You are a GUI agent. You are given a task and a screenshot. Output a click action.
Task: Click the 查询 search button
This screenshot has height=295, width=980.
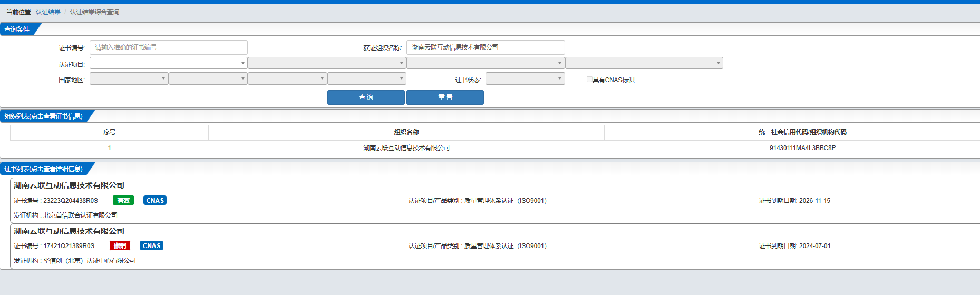click(x=366, y=97)
